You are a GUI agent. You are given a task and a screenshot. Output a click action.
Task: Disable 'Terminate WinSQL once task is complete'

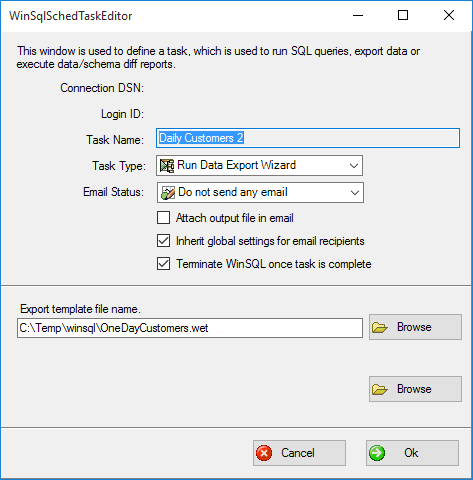[163, 264]
